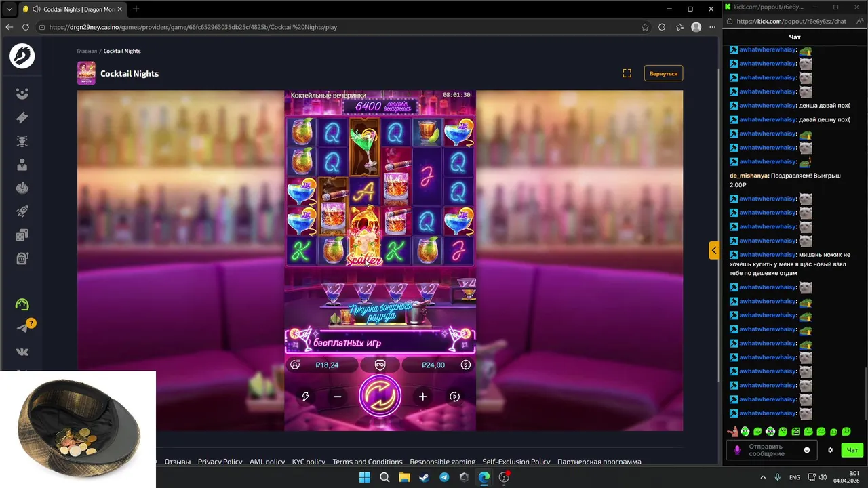
Task: Expand the tab search dropdown arrow
Action: [9, 9]
